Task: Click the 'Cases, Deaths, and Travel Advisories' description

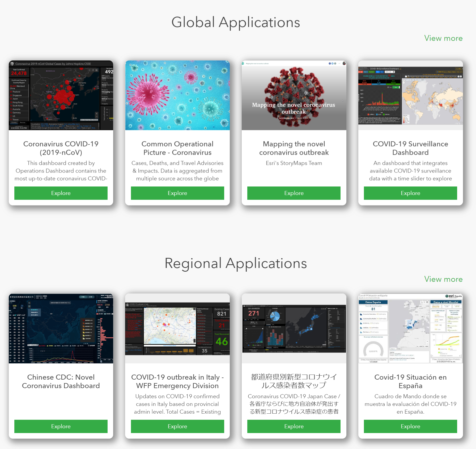Action: click(177, 171)
